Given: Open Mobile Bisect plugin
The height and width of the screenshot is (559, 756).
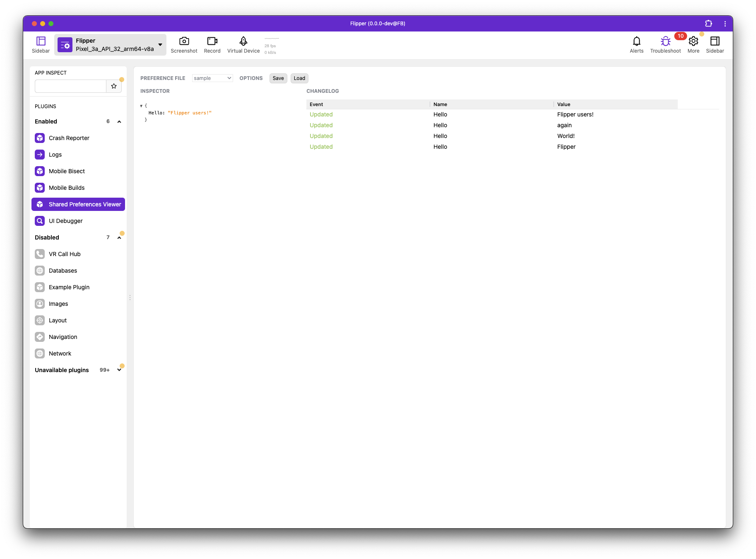Looking at the screenshot, I should pos(78,171).
